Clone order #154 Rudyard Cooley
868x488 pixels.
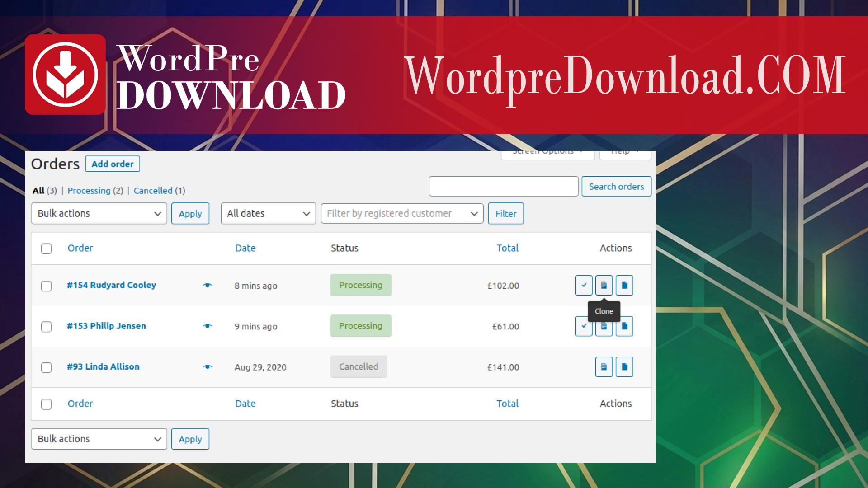[604, 285]
